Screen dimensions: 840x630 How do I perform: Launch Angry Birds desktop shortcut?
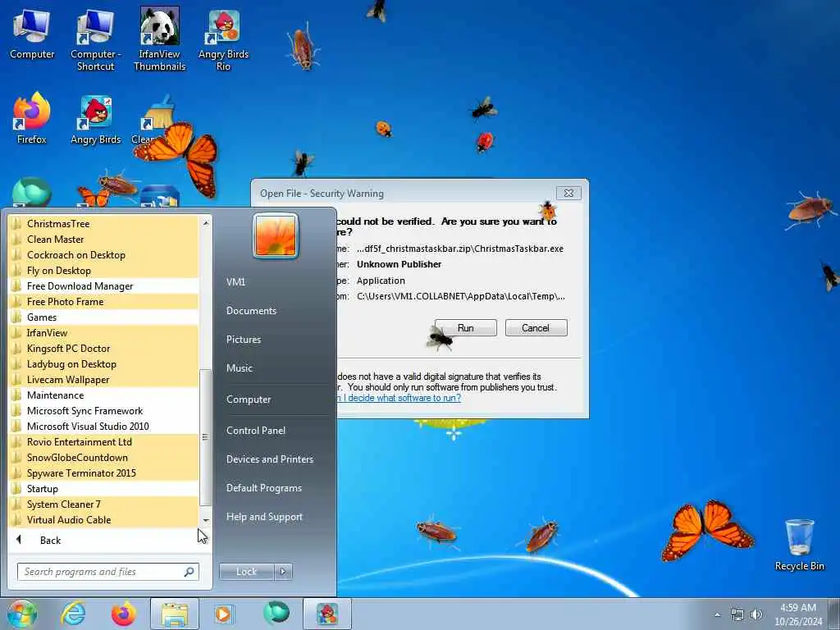pos(95,120)
